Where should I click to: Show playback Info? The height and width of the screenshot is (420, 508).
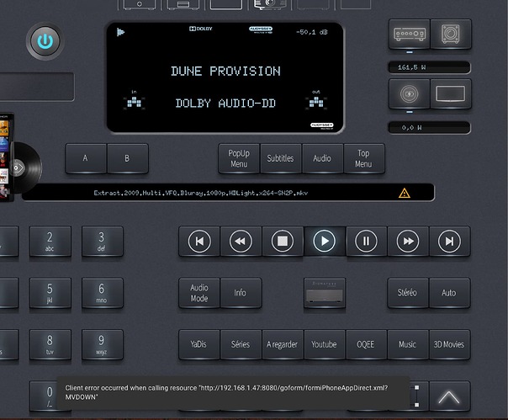point(241,293)
